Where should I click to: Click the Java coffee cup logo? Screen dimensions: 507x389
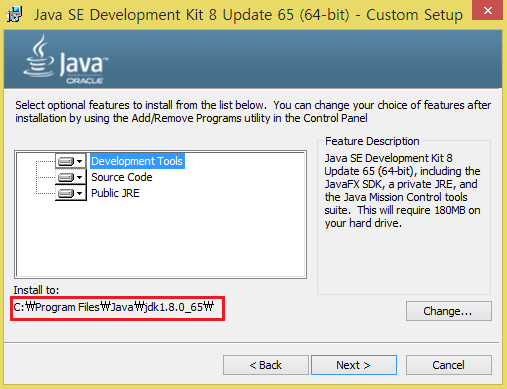pyautogui.click(x=39, y=56)
